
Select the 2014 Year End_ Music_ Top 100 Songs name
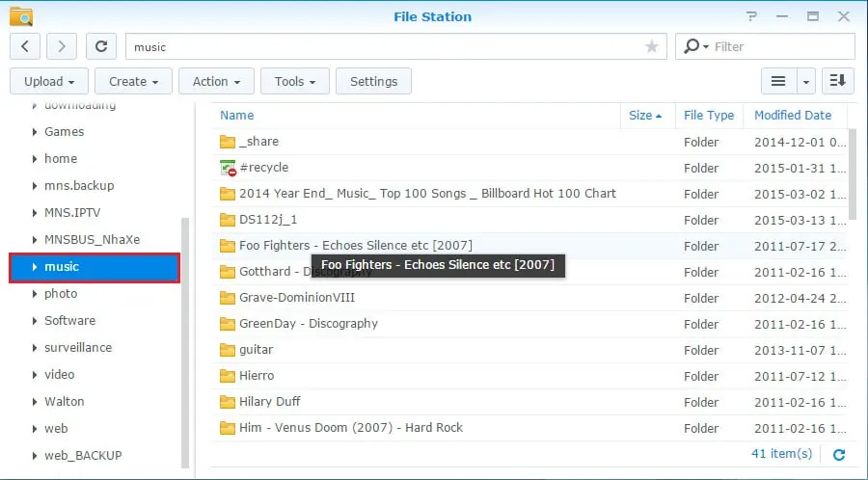(x=427, y=194)
